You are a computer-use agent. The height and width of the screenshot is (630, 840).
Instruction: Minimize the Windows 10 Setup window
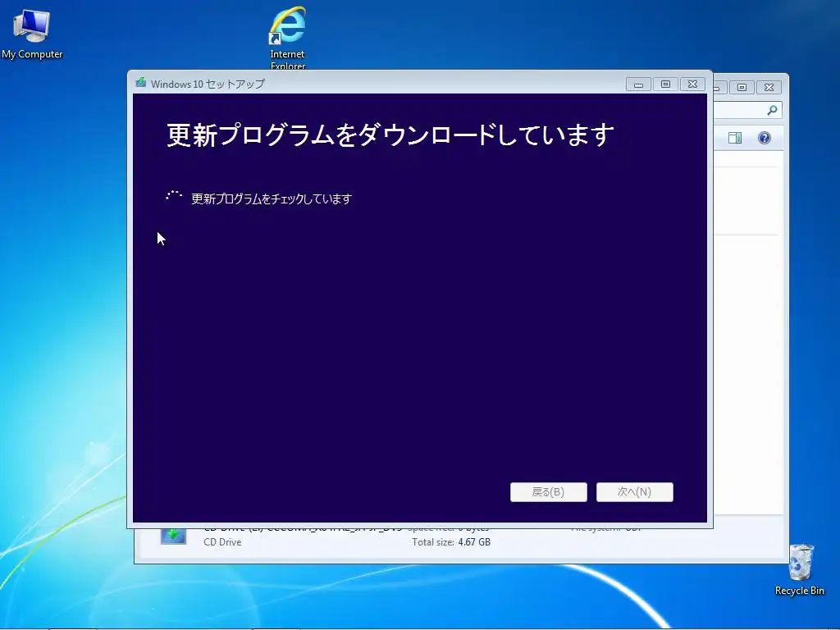[638, 84]
